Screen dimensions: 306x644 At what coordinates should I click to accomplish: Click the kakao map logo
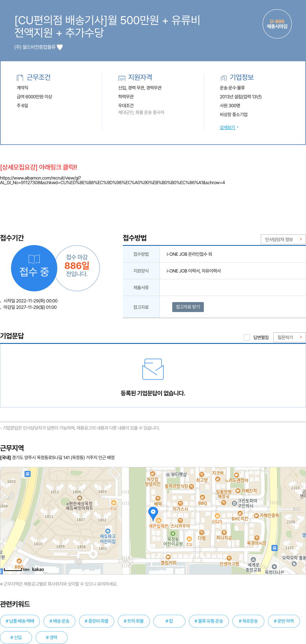click(38, 569)
